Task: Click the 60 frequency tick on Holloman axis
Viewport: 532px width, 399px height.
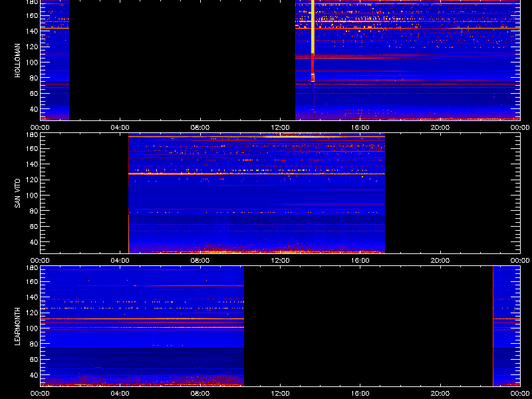Action: tap(34, 94)
